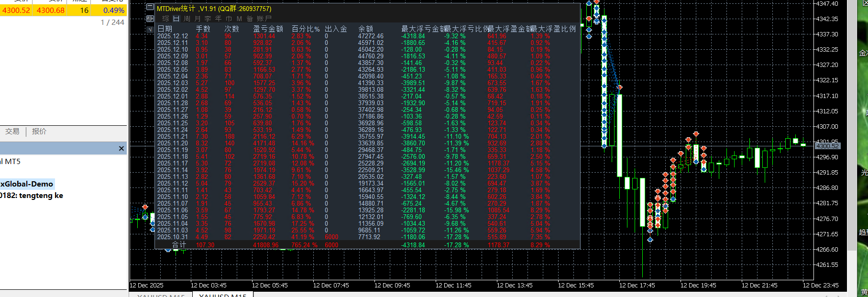Click the 2025.12.11 date row
Screen dimensions: 868x297
tap(173, 43)
